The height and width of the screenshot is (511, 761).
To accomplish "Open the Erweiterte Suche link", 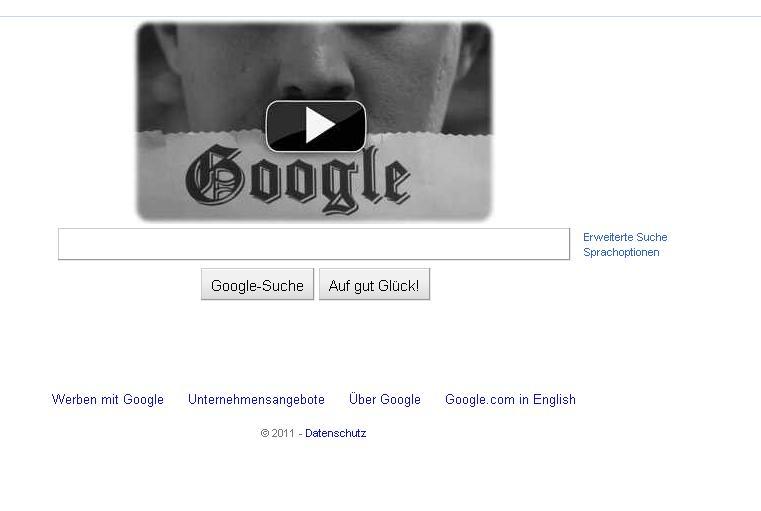I will pyautogui.click(x=625, y=237).
